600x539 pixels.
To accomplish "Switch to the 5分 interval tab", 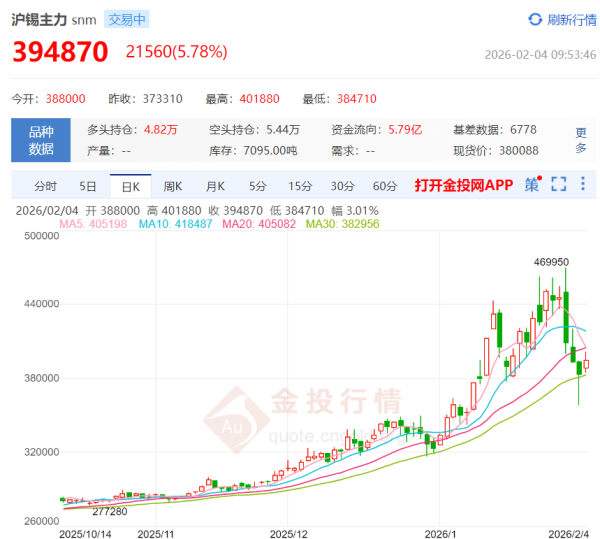I will (x=258, y=186).
